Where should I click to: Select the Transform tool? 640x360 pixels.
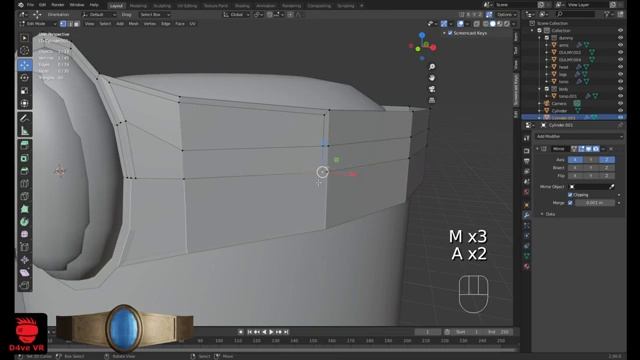tap(24, 103)
